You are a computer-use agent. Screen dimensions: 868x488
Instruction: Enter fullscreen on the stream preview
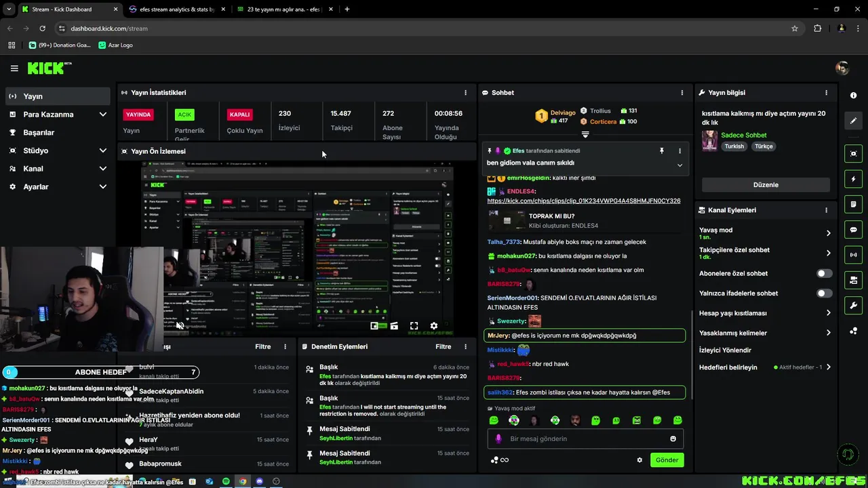click(x=414, y=326)
